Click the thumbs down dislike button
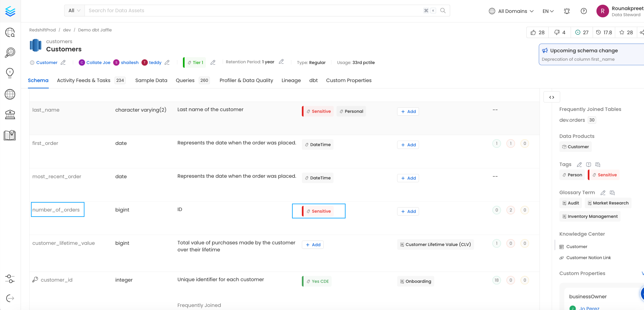The image size is (644, 310). [560, 33]
